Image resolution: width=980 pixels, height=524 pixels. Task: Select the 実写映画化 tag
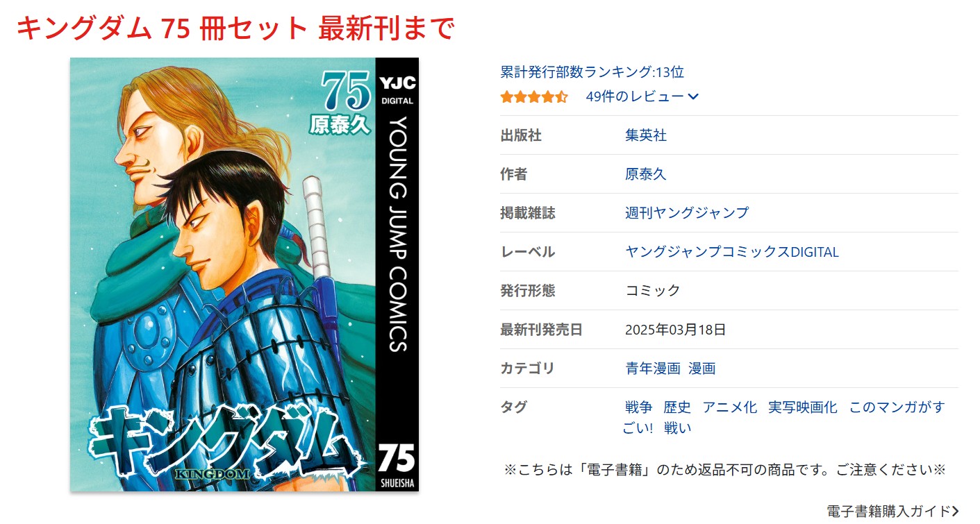point(803,407)
